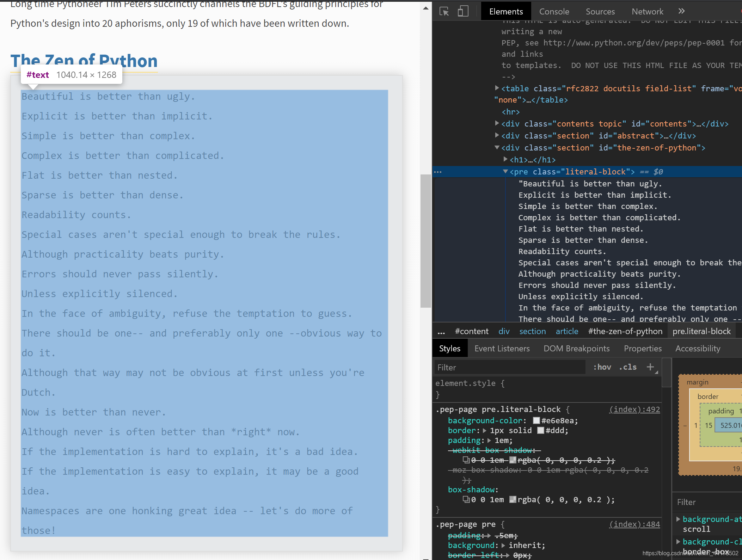Screen dimensions: 742x560
Task: Open the shadow editor icon in the -webkit-box-shadow rule
Action: click(x=466, y=460)
